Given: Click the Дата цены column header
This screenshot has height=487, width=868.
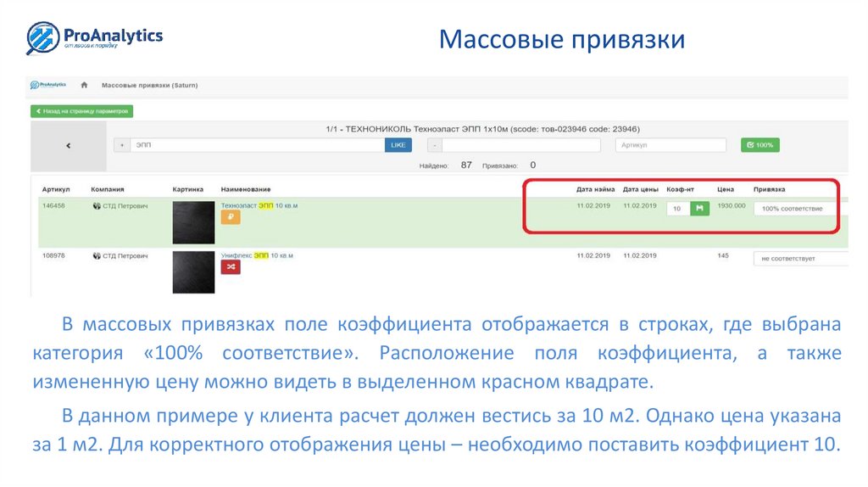Looking at the screenshot, I should (x=641, y=189).
